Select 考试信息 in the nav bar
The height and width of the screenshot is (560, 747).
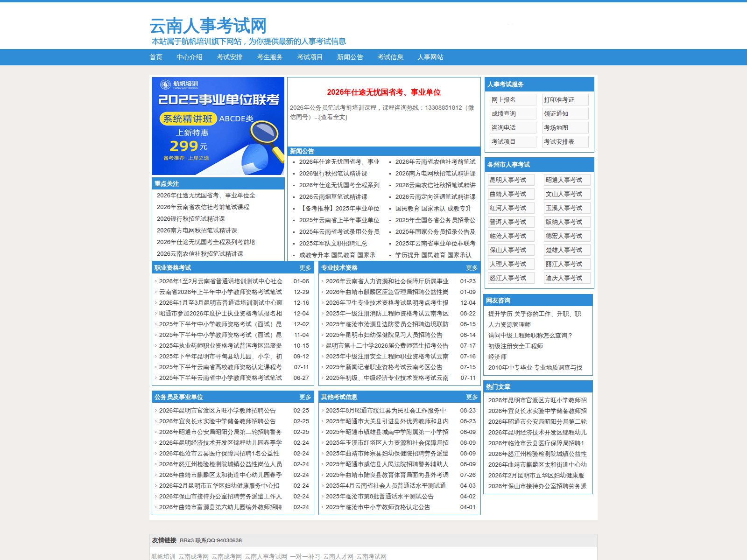pos(390,57)
